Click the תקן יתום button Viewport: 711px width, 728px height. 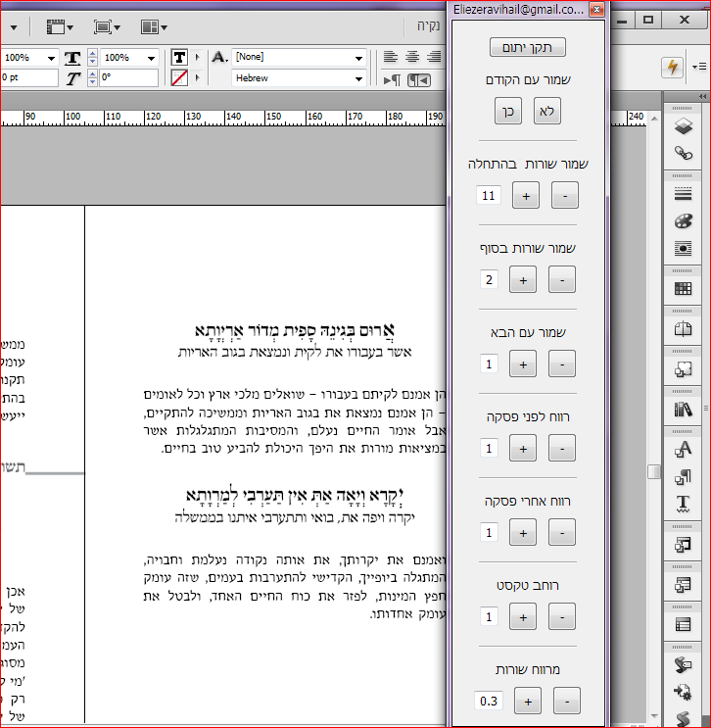point(528,47)
